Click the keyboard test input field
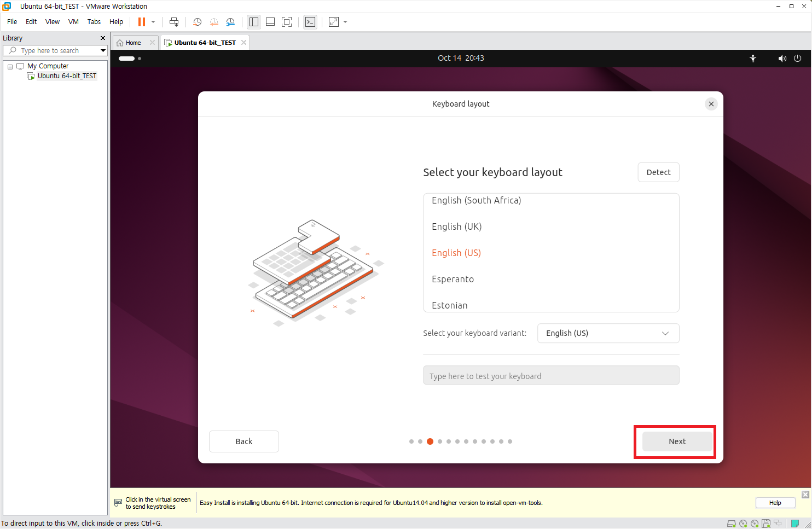 coord(551,376)
